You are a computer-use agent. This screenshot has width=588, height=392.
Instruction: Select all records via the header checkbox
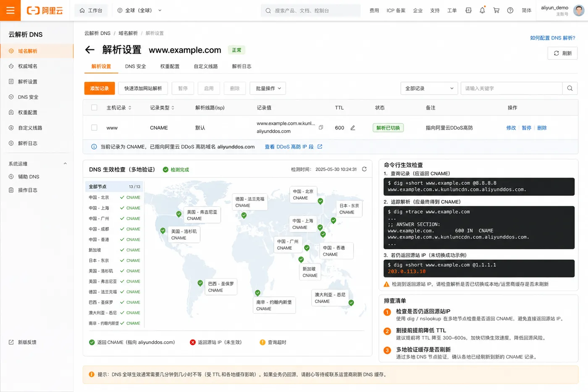point(94,108)
